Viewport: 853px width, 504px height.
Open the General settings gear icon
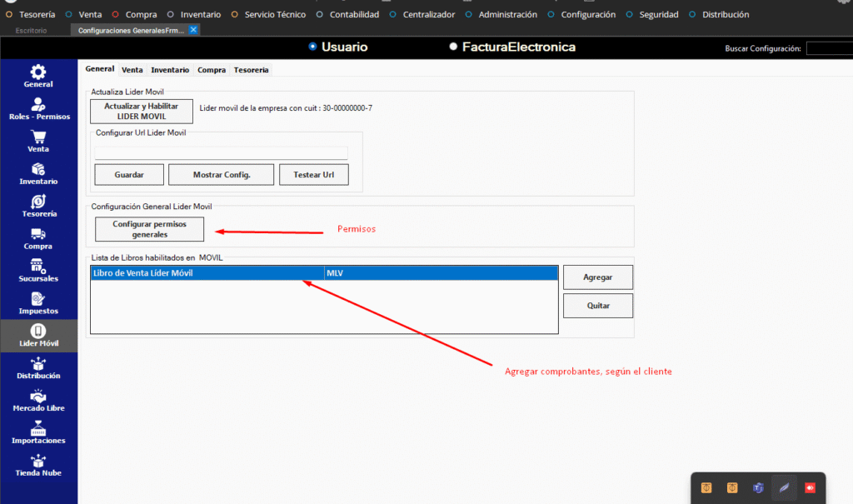click(x=38, y=73)
